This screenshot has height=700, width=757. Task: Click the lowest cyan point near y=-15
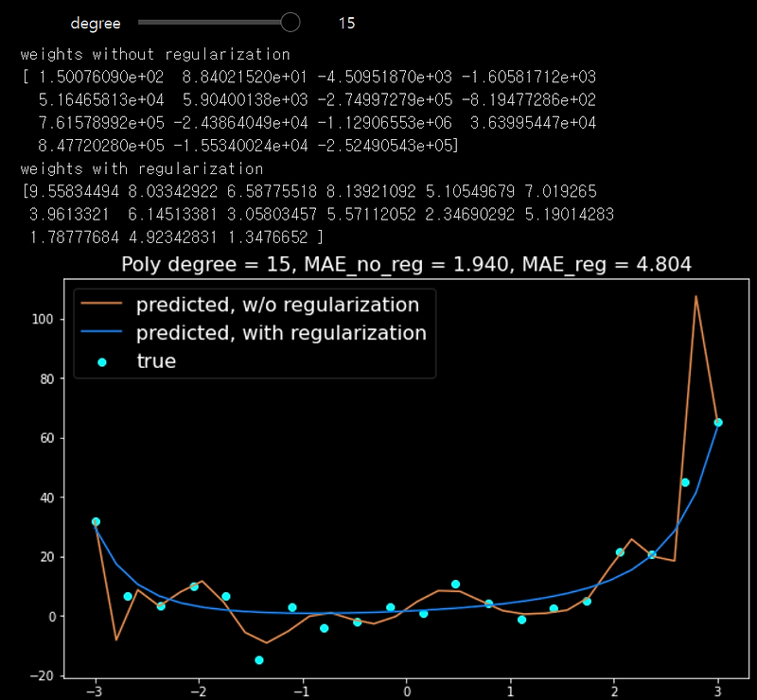click(259, 659)
